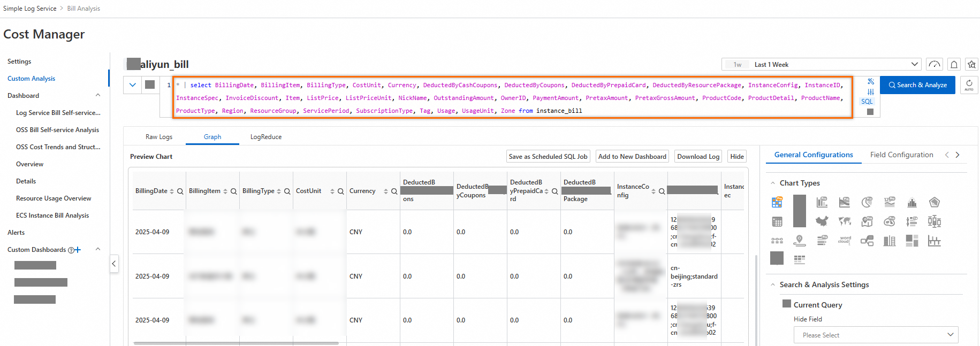This screenshot has width=980, height=346.
Task: Click the Search & Analyze button
Action: (x=917, y=85)
